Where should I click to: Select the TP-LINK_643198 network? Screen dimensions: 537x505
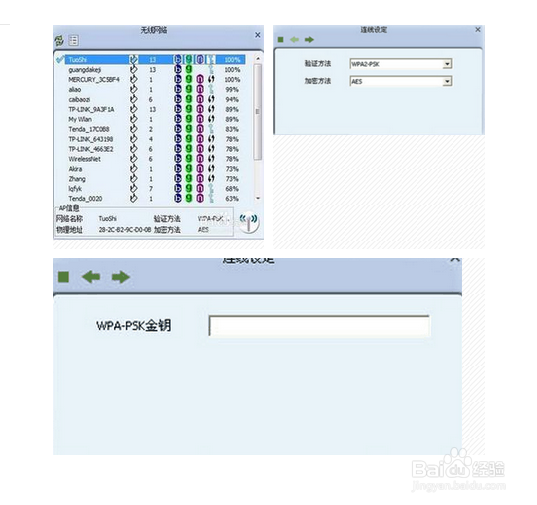[x=91, y=139]
